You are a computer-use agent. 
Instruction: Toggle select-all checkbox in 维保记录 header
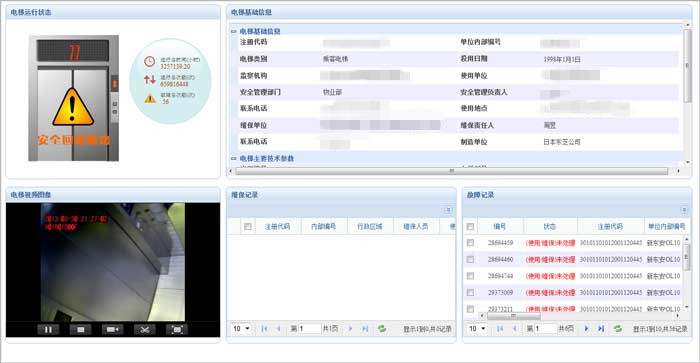pos(247,227)
